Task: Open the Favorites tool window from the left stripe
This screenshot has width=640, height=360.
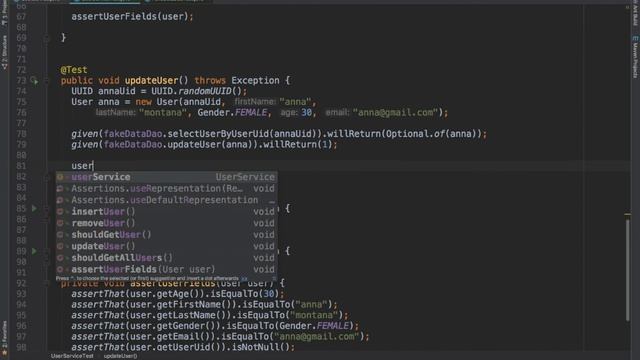Action: (4, 337)
